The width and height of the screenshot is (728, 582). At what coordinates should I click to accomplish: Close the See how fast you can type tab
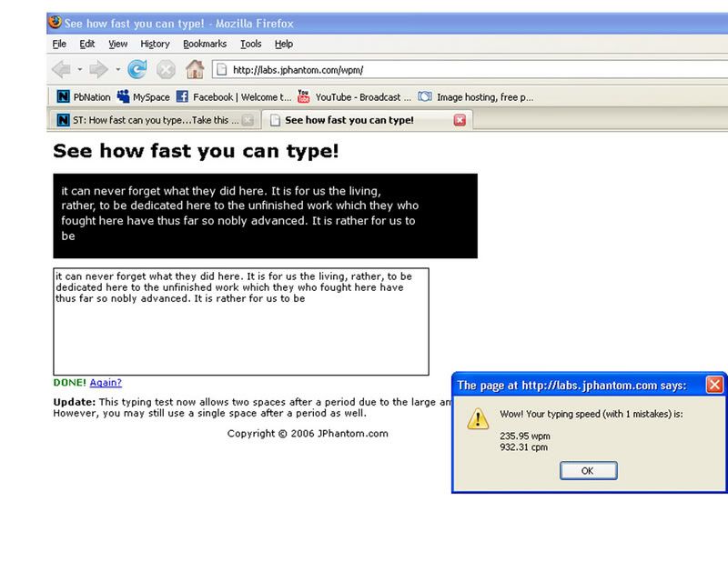pyautogui.click(x=460, y=120)
